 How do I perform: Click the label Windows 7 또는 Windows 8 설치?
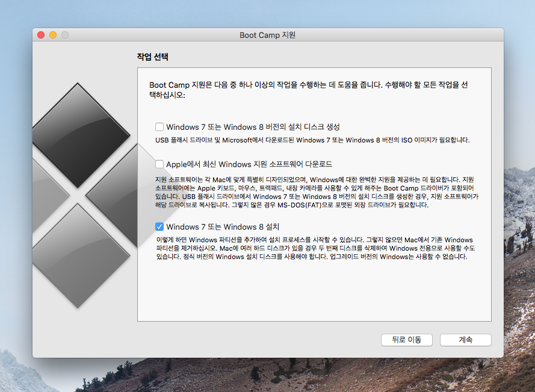click(x=223, y=227)
